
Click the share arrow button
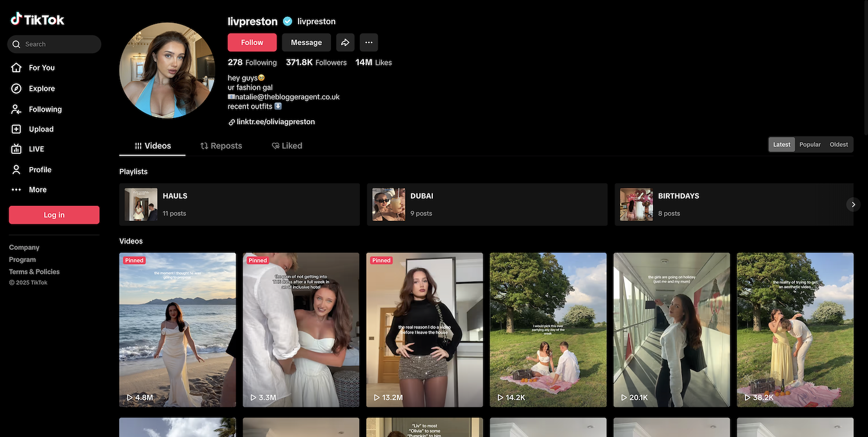tap(345, 42)
